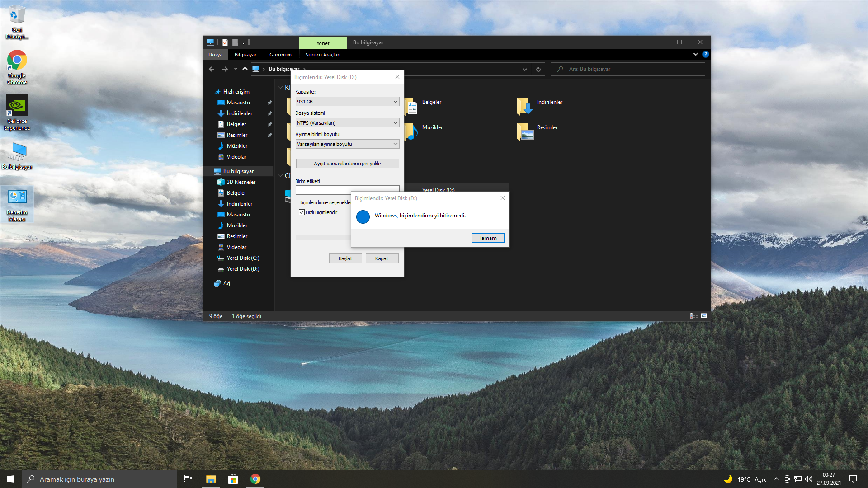The image size is (868, 488).
Task: Click Tamam in the format error dialog
Action: [x=488, y=238]
